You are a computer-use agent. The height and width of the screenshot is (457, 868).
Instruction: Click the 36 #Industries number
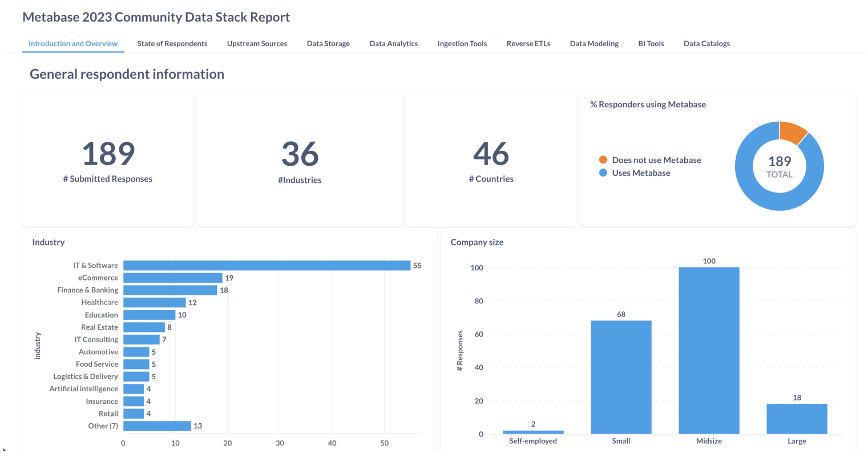(x=300, y=154)
